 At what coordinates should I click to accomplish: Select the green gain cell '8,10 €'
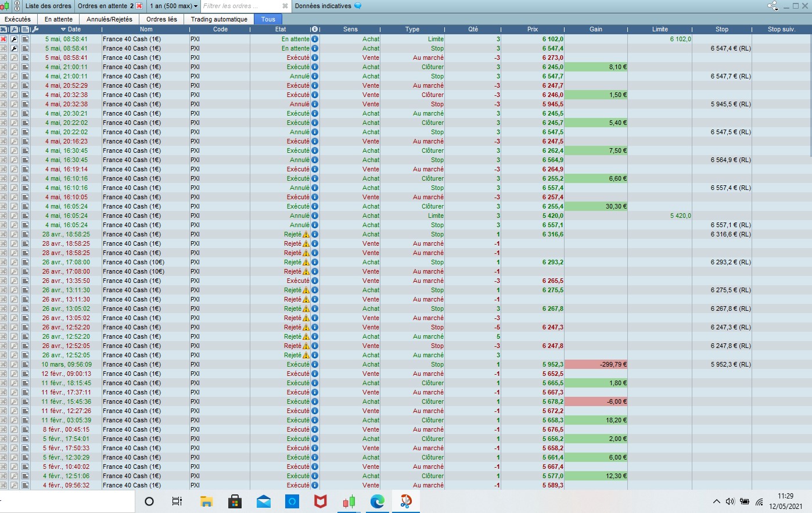coord(596,67)
